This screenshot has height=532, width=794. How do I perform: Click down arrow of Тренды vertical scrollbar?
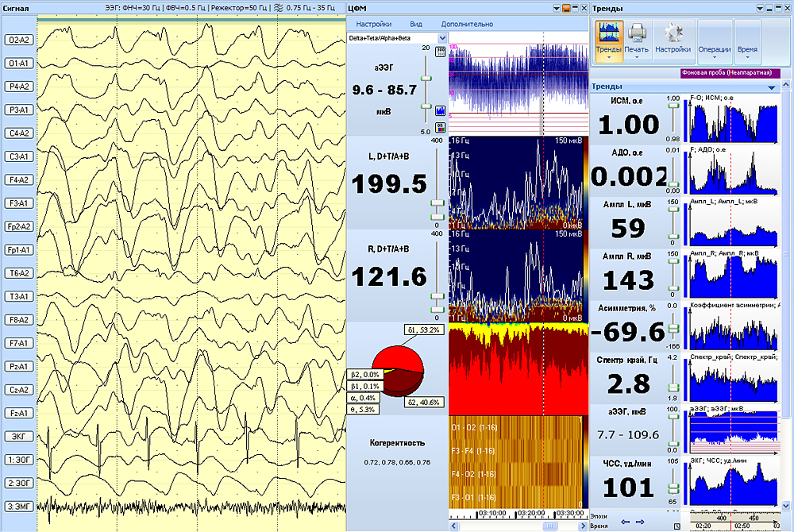786,505
